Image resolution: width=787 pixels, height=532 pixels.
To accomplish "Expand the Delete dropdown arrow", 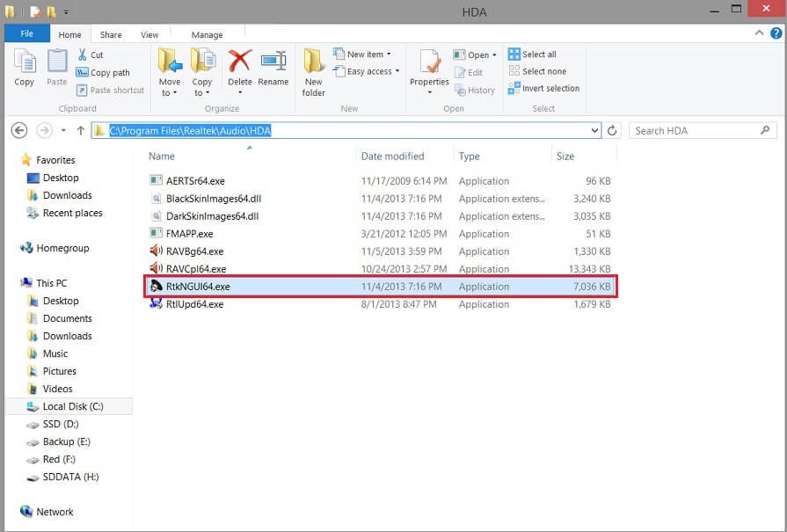I will [x=240, y=92].
